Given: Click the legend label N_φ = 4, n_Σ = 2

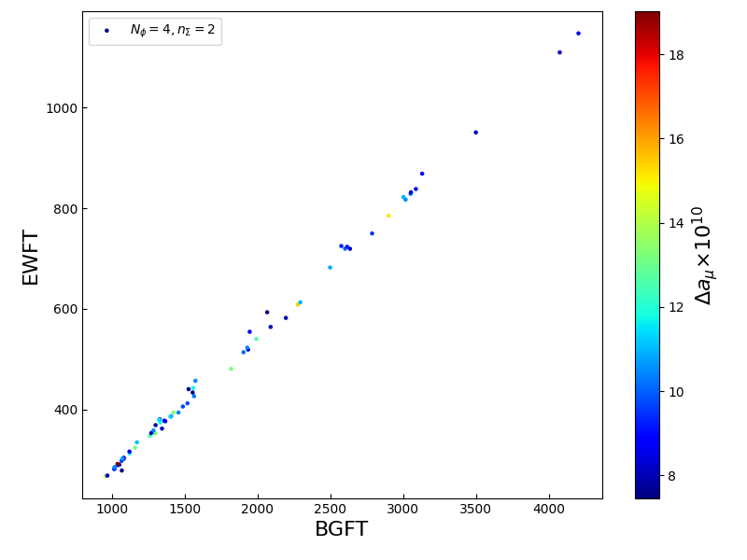Looking at the screenshot, I should (x=173, y=30).
